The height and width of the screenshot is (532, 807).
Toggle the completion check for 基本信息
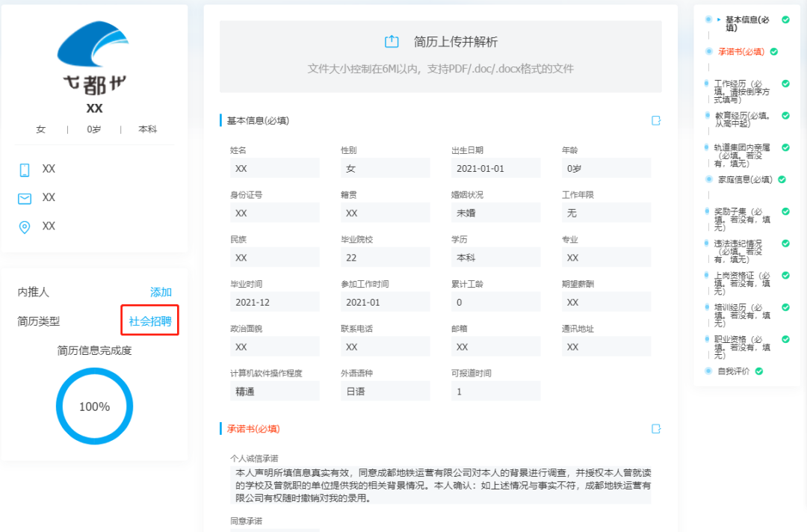[785, 18]
